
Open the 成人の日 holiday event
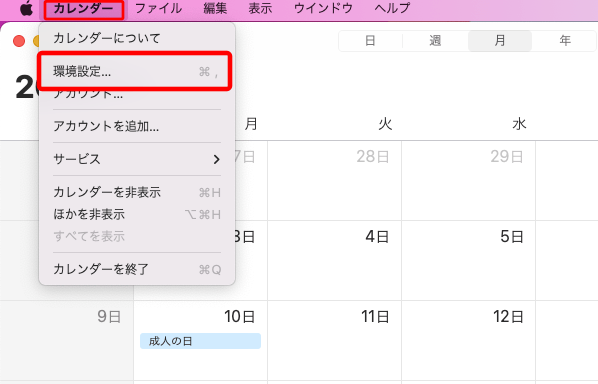pyautogui.click(x=200, y=341)
